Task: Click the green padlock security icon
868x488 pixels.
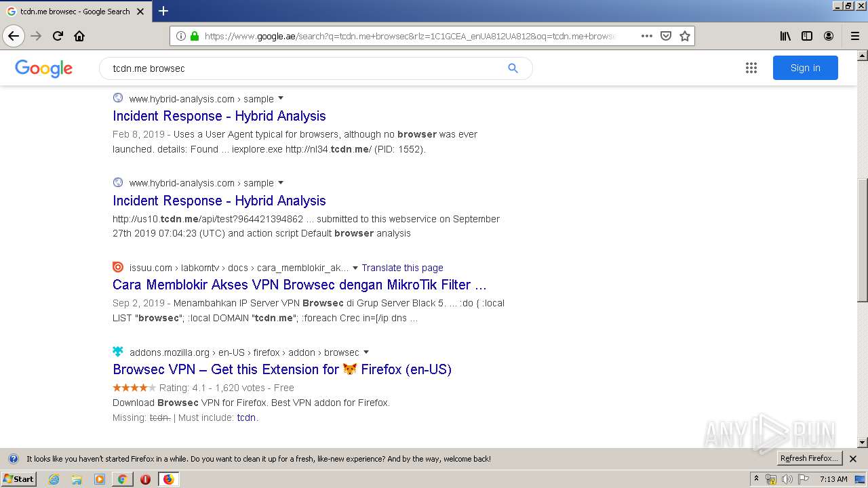Action: click(x=195, y=36)
